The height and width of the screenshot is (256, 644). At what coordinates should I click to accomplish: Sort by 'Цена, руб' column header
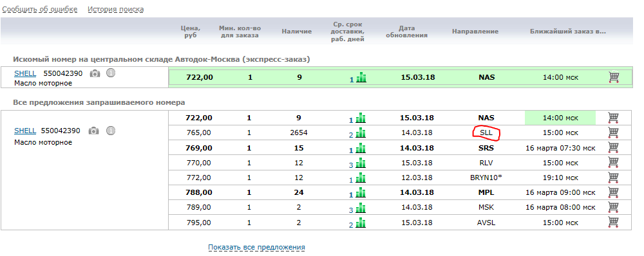[191, 32]
